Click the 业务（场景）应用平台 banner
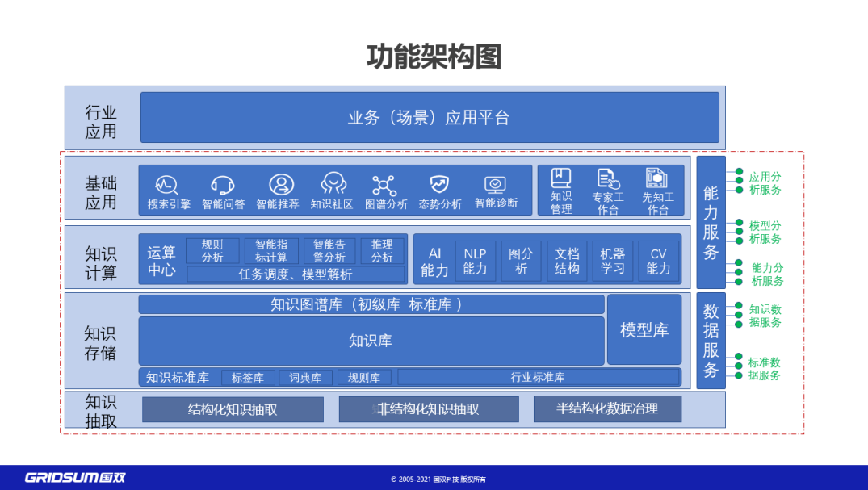868x490 pixels. (430, 118)
